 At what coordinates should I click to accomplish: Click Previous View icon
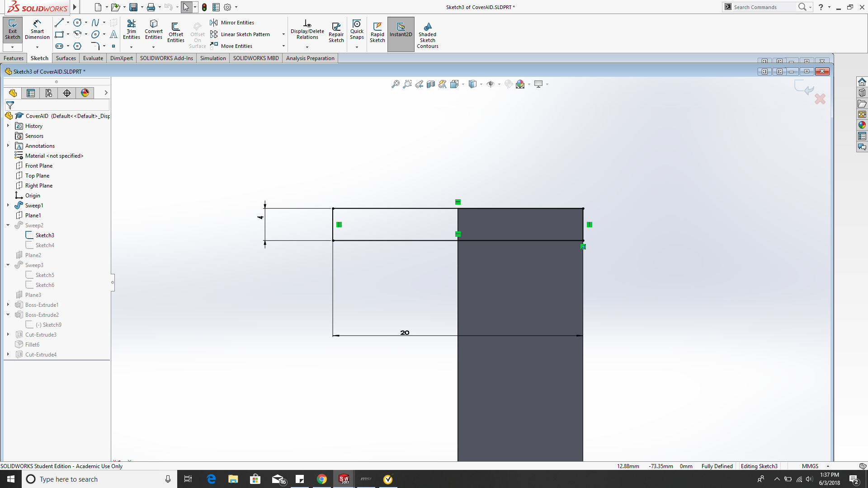click(x=419, y=84)
